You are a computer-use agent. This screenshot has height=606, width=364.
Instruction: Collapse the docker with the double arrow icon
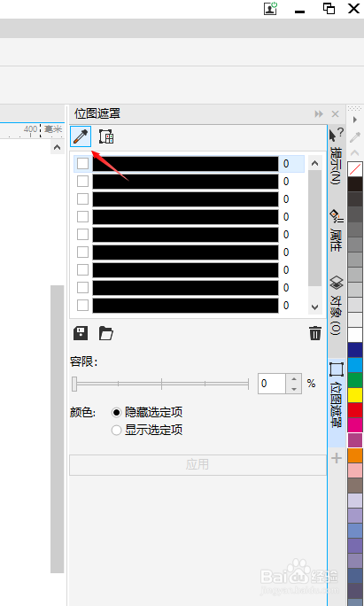pos(319,114)
